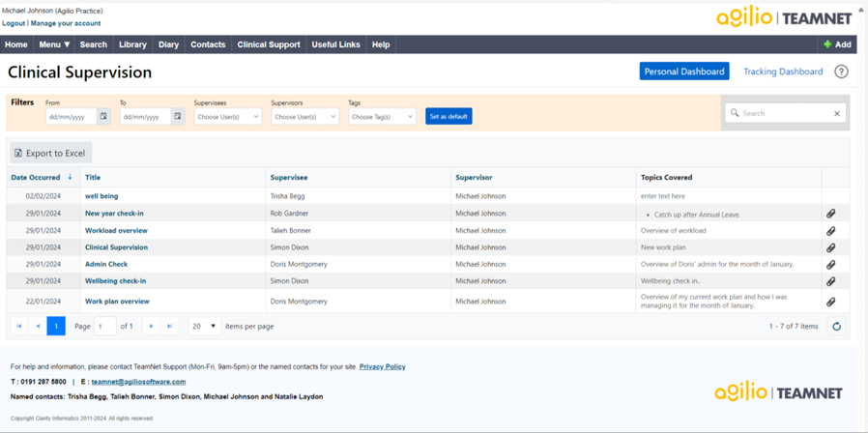868x433 pixels.
Task: Open attachment paperclip for New year check-in row
Action: pos(830,214)
